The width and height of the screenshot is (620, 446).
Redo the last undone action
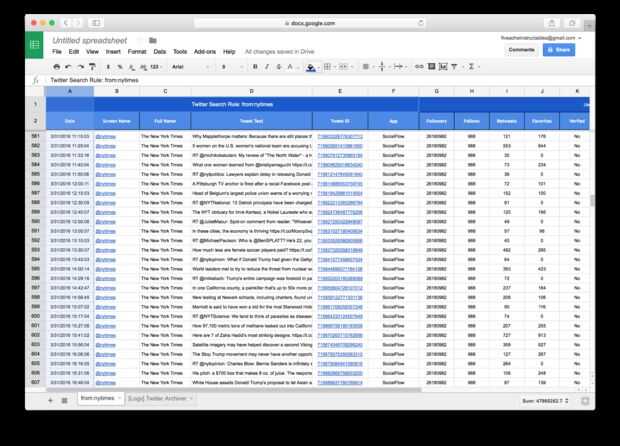click(x=80, y=67)
